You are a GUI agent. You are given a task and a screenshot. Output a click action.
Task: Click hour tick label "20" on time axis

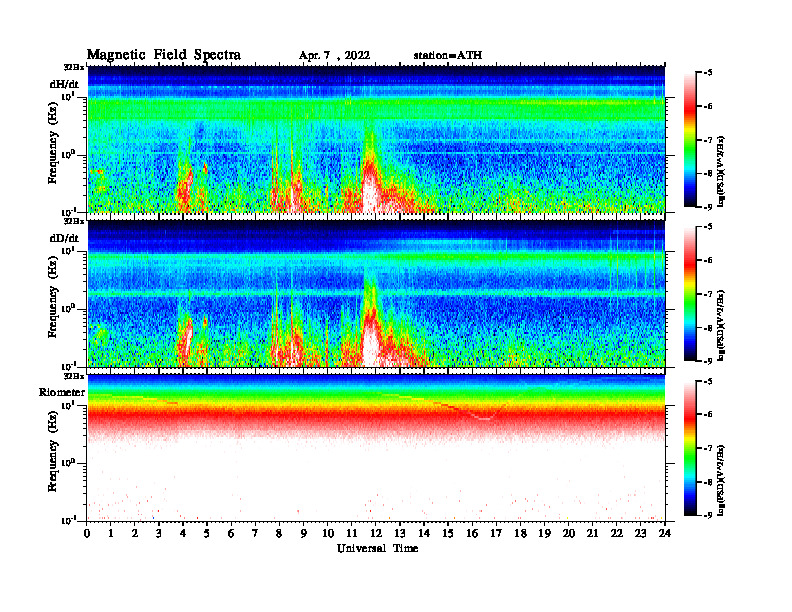568,534
